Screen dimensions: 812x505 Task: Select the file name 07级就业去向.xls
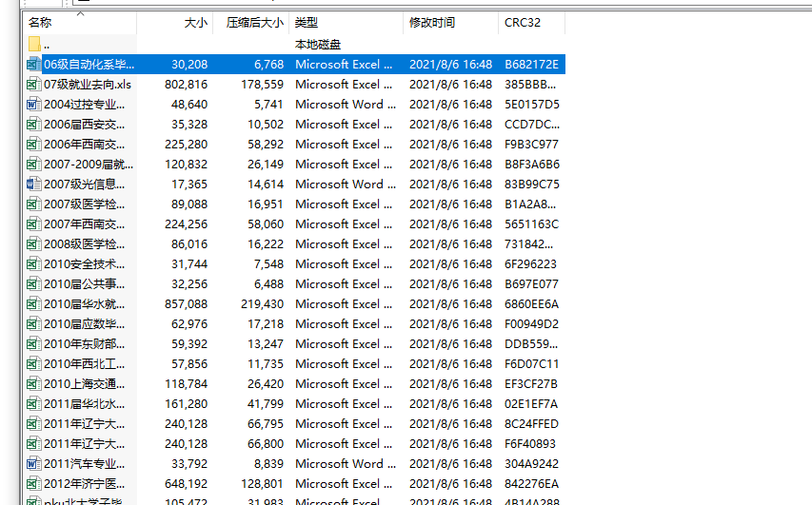[88, 85]
